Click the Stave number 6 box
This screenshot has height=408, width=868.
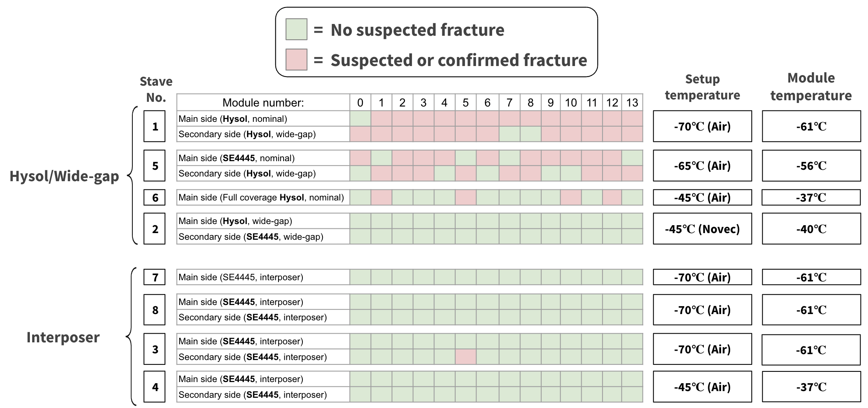(155, 197)
